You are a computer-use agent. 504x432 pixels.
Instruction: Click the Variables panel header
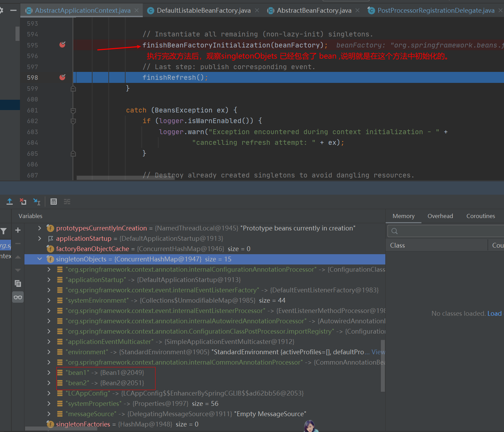click(30, 216)
